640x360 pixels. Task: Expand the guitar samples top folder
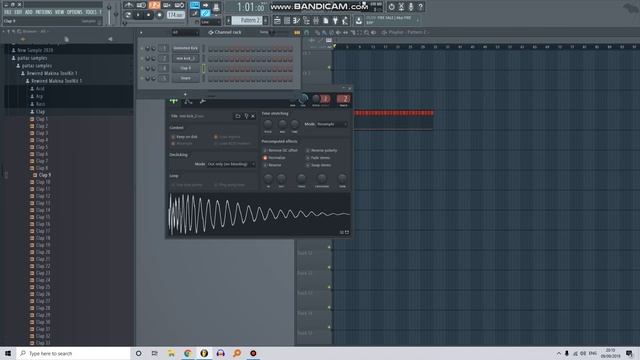pyautogui.click(x=32, y=58)
